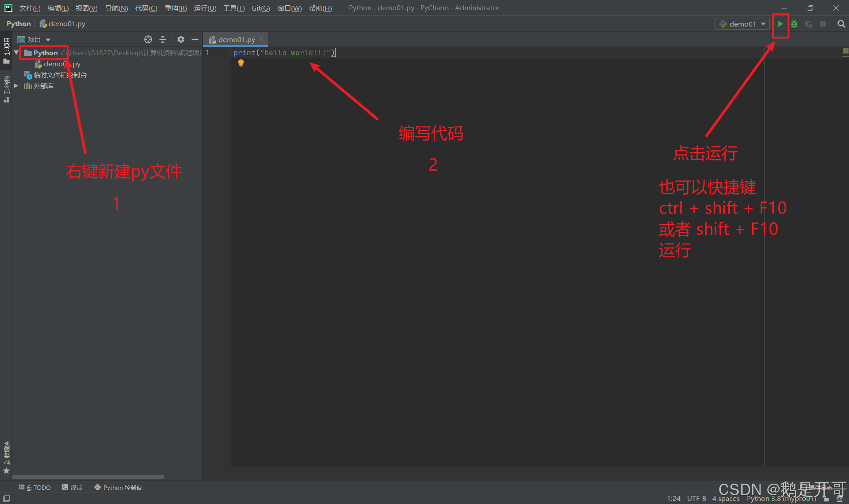Open the demo01 run configuration dropdown
The height and width of the screenshot is (504, 849).
tap(742, 24)
